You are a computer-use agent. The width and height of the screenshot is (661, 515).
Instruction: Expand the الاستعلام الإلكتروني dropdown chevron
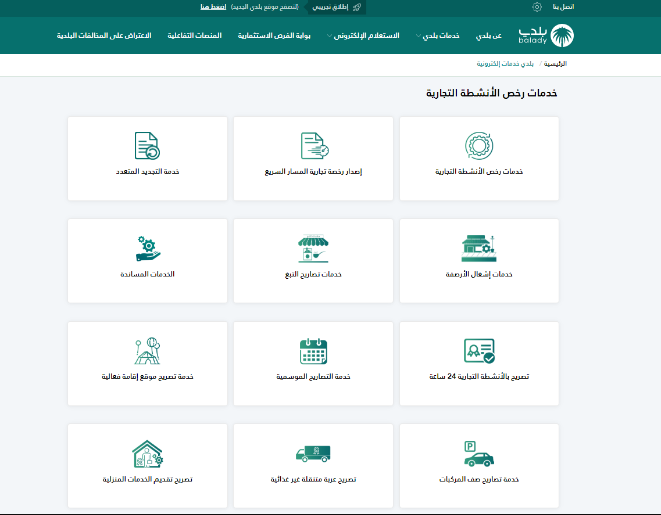[329, 36]
